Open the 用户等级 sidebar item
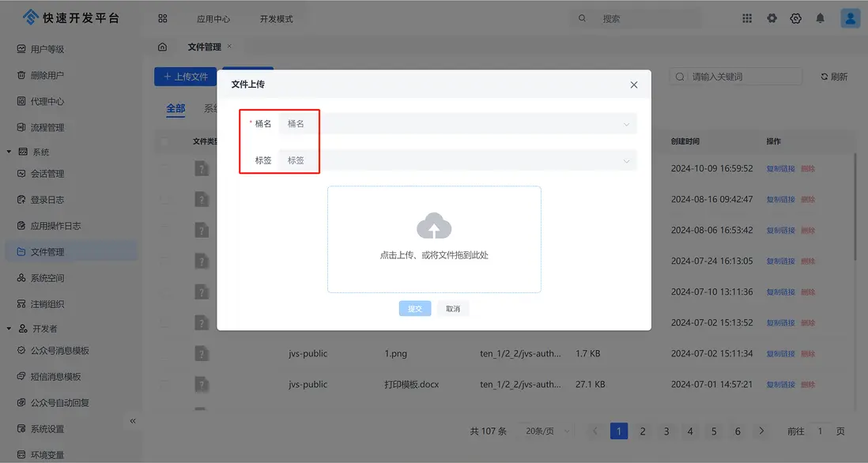Viewport: 868px width, 463px height. (x=47, y=49)
